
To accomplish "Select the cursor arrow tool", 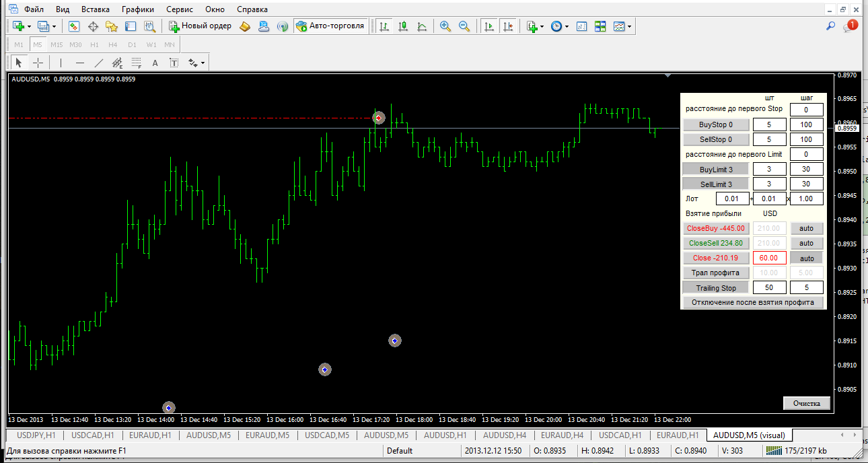I will 19,63.
